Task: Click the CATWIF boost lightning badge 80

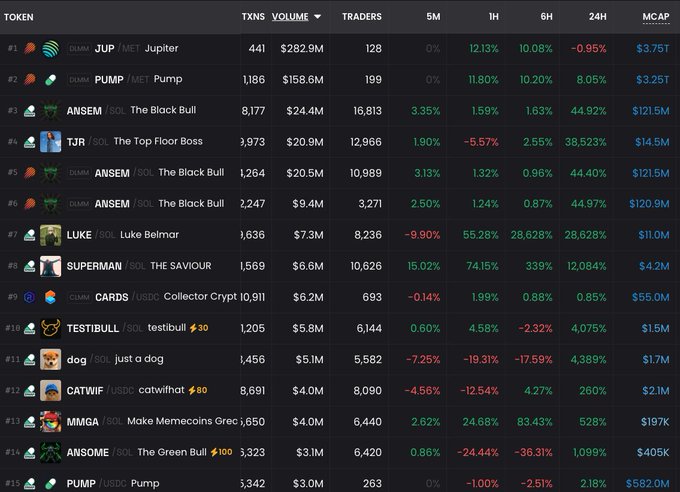Action: point(198,390)
